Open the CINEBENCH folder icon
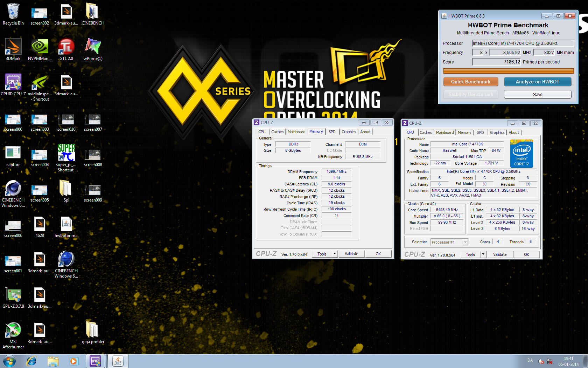The height and width of the screenshot is (368, 588). (93, 14)
